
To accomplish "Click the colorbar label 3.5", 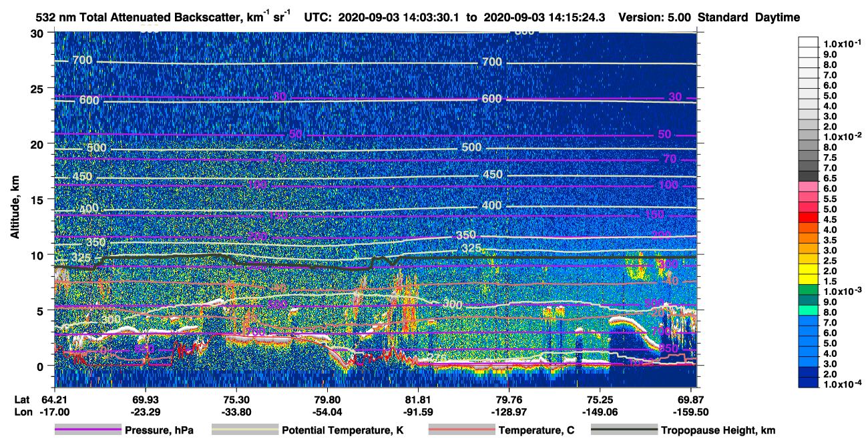I will 829,240.
